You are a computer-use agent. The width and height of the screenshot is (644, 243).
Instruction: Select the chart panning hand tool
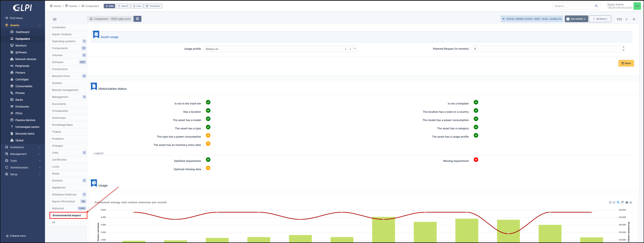tap(622, 203)
